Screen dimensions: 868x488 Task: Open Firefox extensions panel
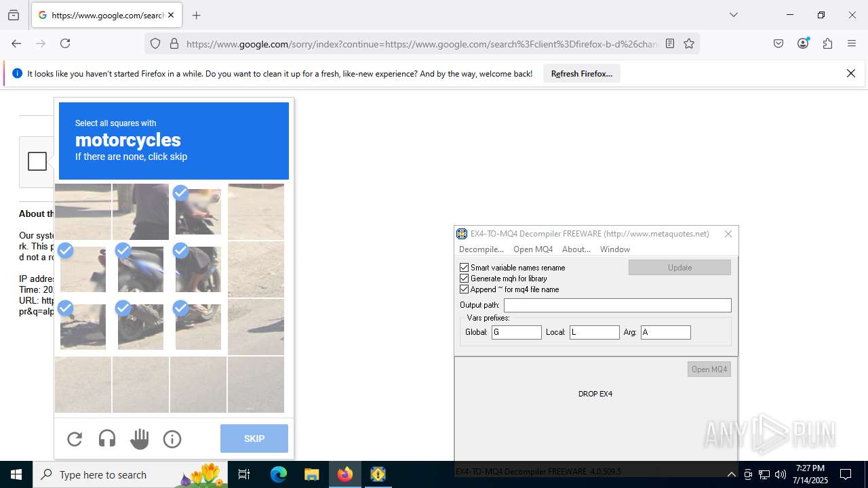(827, 43)
